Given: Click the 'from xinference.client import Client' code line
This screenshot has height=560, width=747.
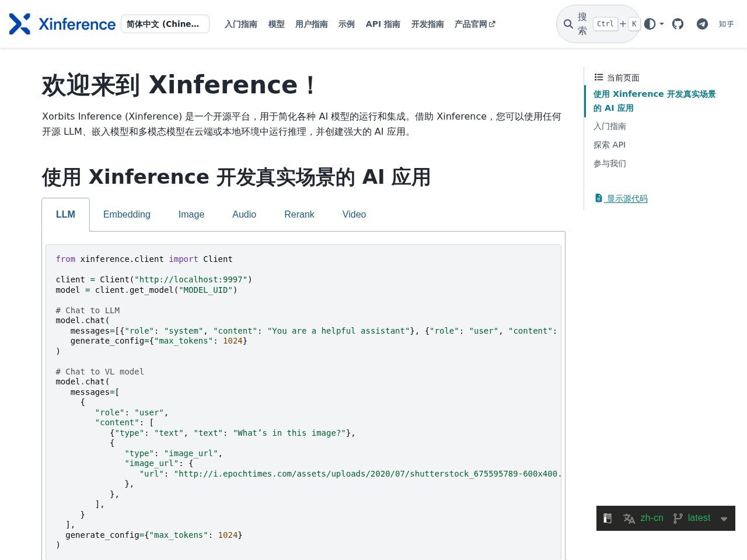Looking at the screenshot, I should [144, 259].
